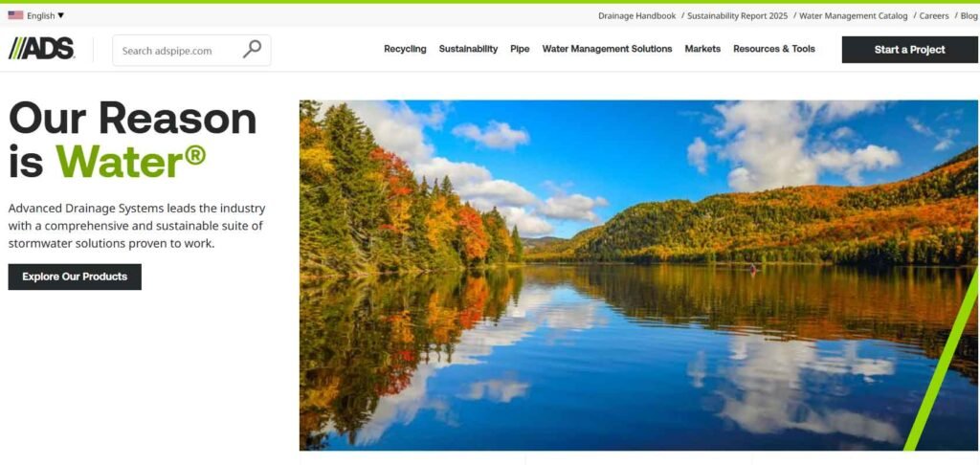The height and width of the screenshot is (465, 980).
Task: Click the Our Reason is Water heading
Action: [132, 139]
